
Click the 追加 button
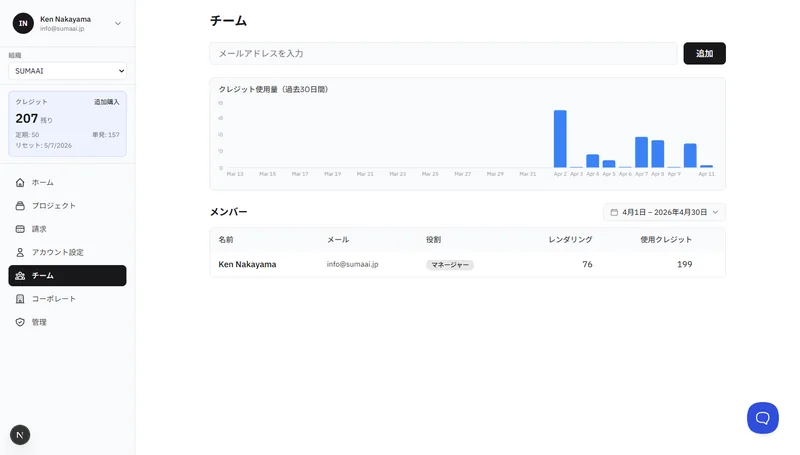[704, 53]
